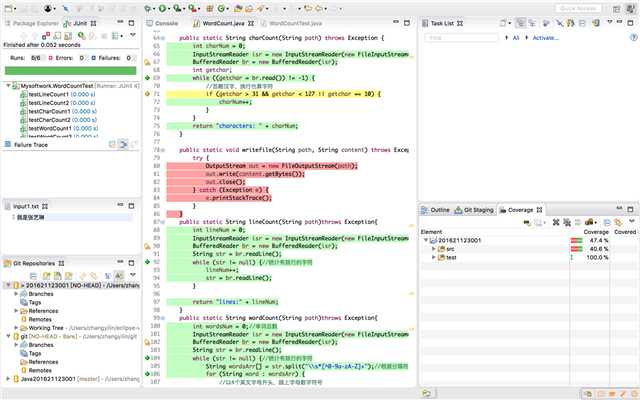Collapse Mysoftwork.WordCountTest tree node

[x=8, y=86]
